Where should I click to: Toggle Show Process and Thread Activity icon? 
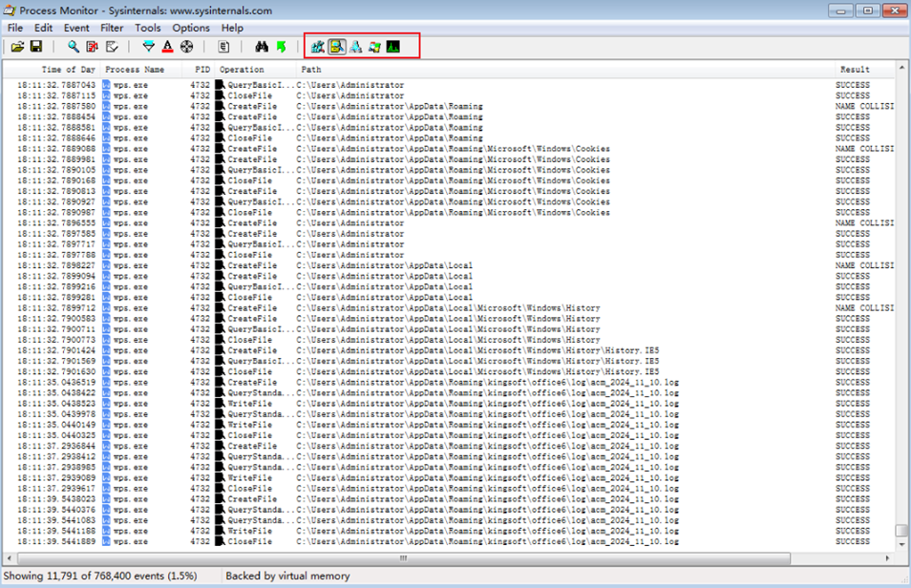coord(374,47)
